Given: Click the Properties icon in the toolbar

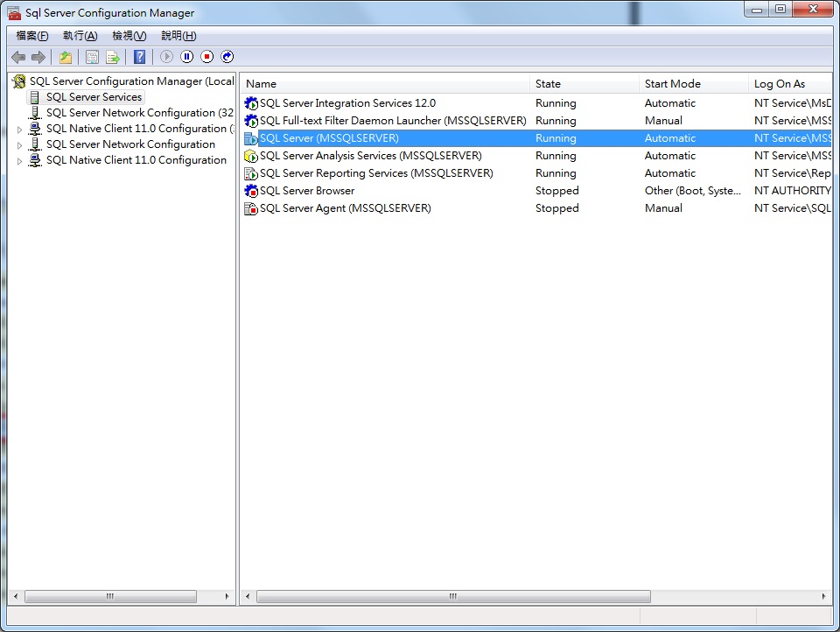Looking at the screenshot, I should [x=92, y=57].
